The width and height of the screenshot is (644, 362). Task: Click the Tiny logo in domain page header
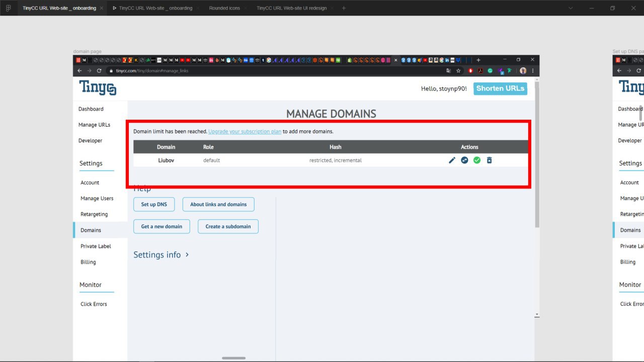98,87
